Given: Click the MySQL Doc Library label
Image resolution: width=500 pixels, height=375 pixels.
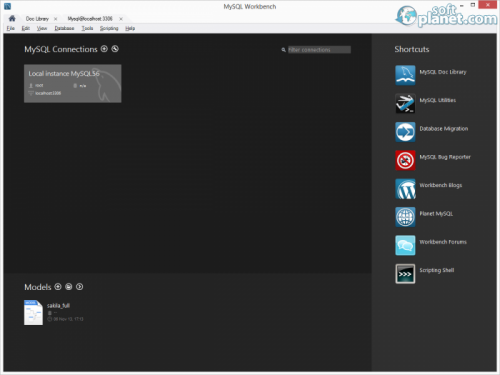Looking at the screenshot, I should 443,72.
